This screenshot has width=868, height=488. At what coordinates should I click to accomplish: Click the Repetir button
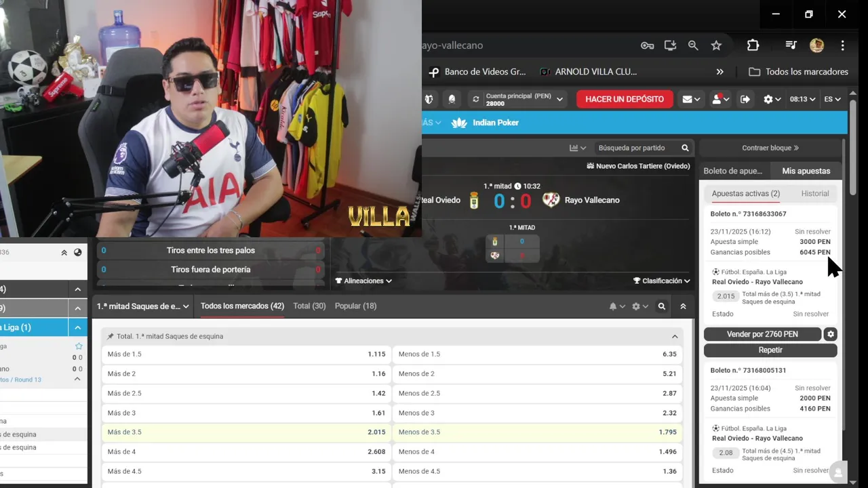pos(770,350)
